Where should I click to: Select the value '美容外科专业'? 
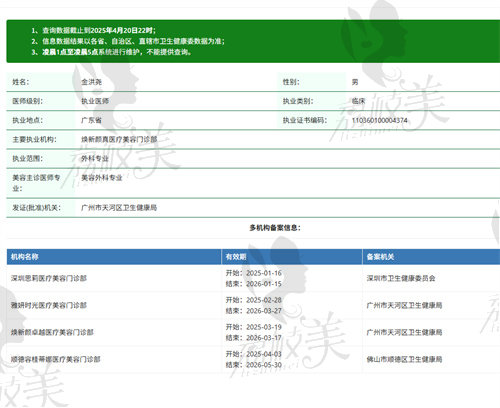102,178
